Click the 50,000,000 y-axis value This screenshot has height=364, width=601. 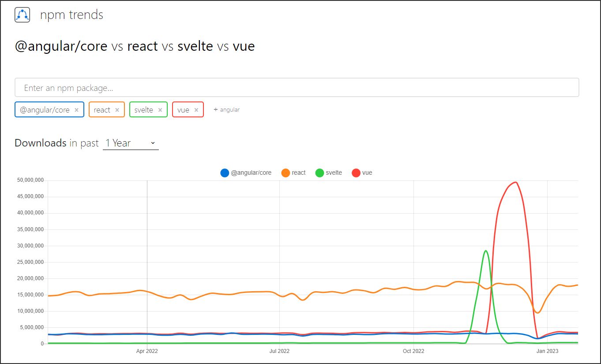[x=30, y=180]
